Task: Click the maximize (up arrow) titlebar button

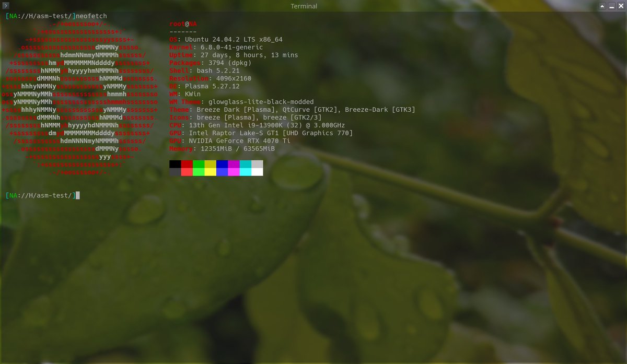Action: coord(602,6)
